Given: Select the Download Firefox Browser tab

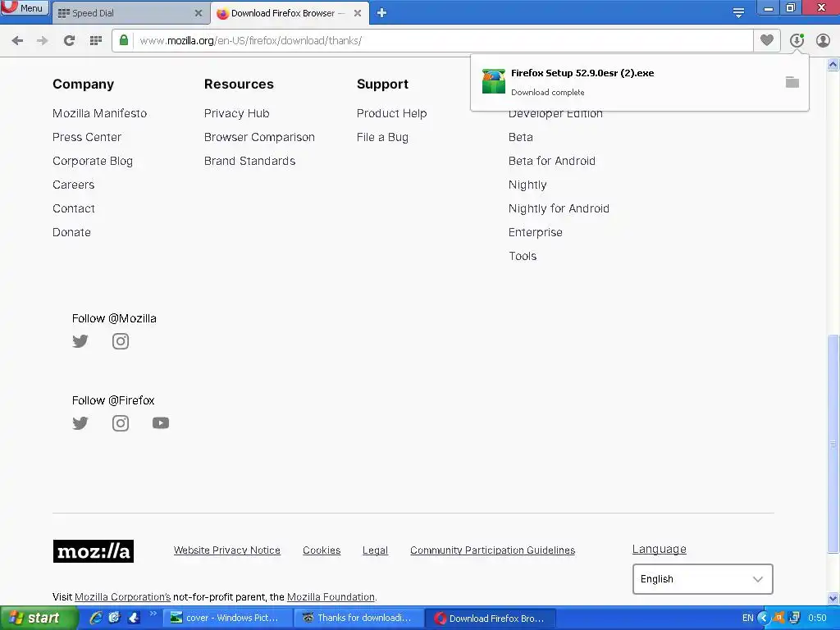Looking at the screenshot, I should pos(290,13).
